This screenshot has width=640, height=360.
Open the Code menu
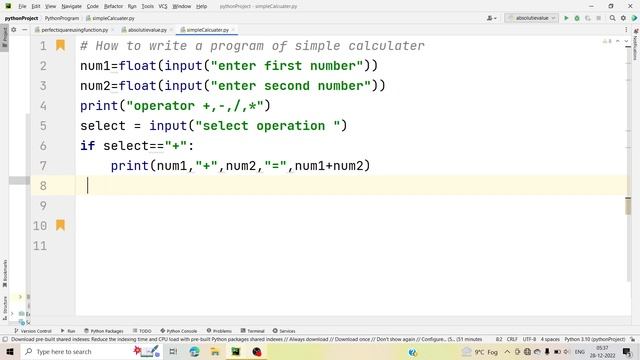coord(93,6)
